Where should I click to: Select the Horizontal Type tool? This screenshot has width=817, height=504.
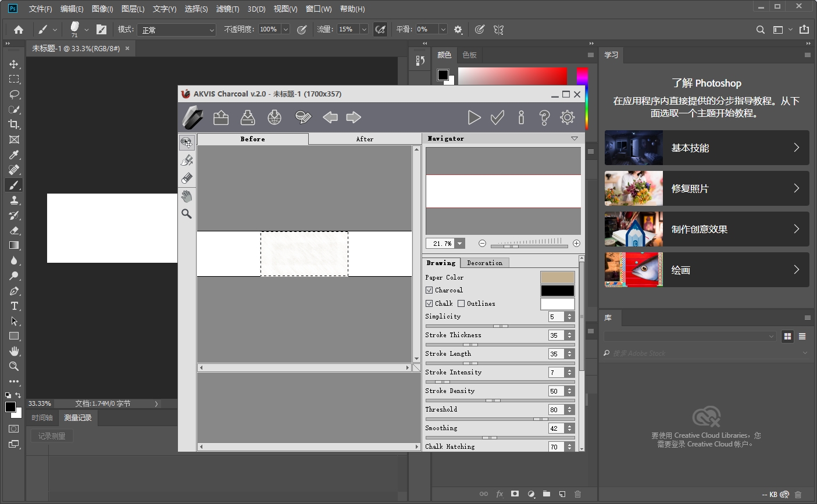coord(14,306)
